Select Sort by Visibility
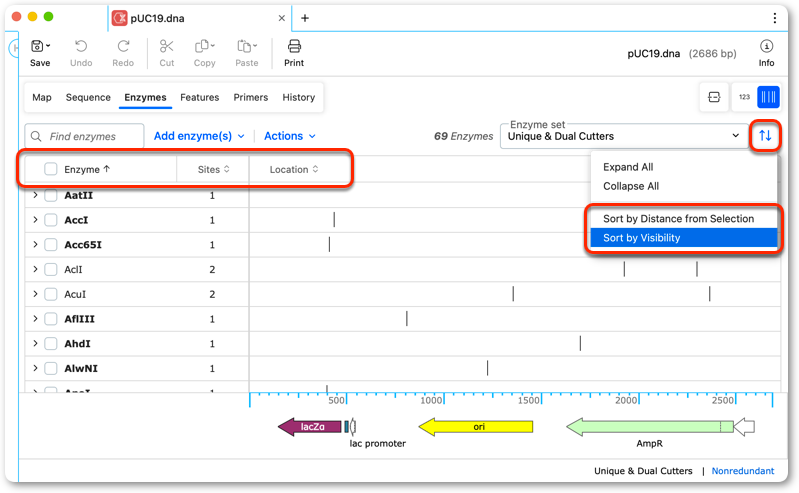 683,238
